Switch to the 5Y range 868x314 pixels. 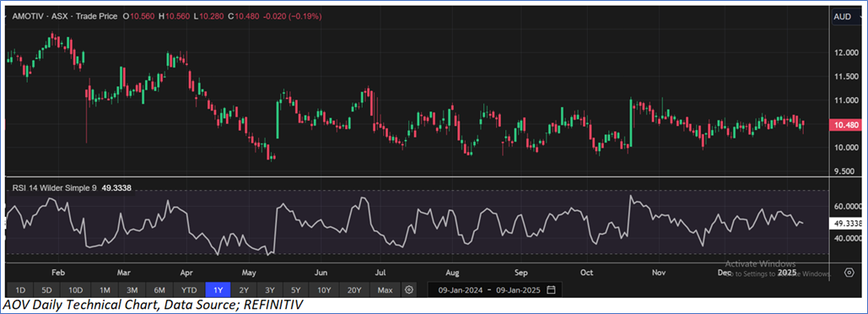tap(295, 290)
